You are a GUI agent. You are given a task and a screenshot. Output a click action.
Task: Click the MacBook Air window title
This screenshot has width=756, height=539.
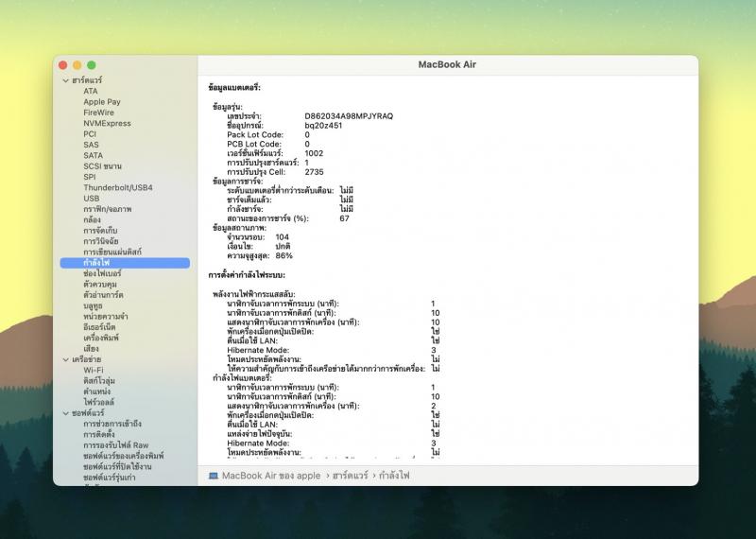click(447, 64)
